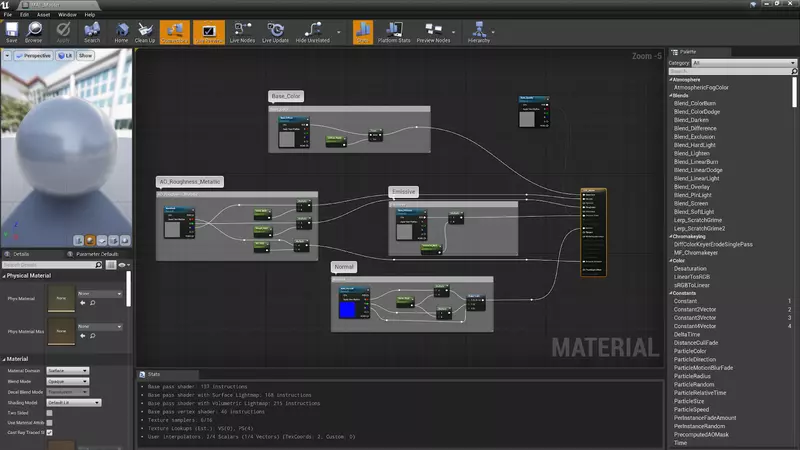The width and height of the screenshot is (800, 450).
Task: Open details view options eye dropdown
Action: tap(124, 265)
